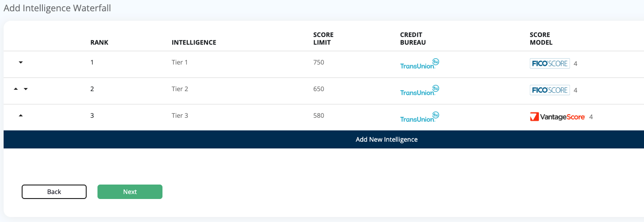
Task: Select the Tier 3 intelligence name
Action: point(180,116)
